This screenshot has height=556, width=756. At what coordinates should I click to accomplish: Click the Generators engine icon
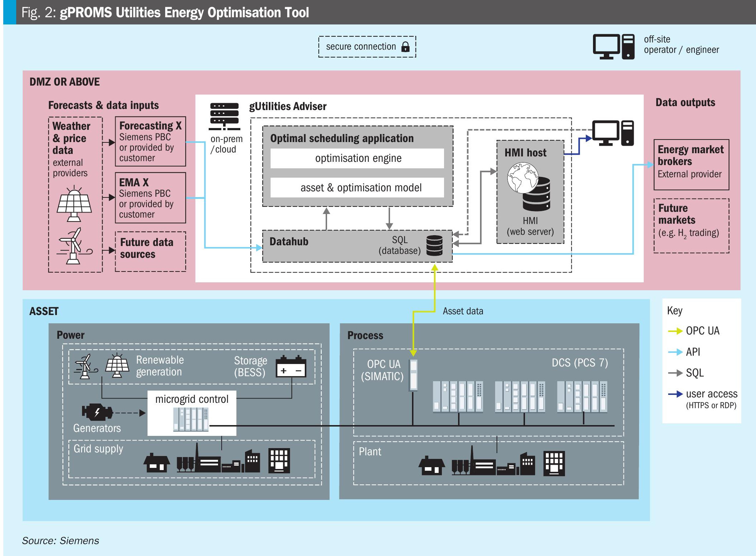coord(97,412)
